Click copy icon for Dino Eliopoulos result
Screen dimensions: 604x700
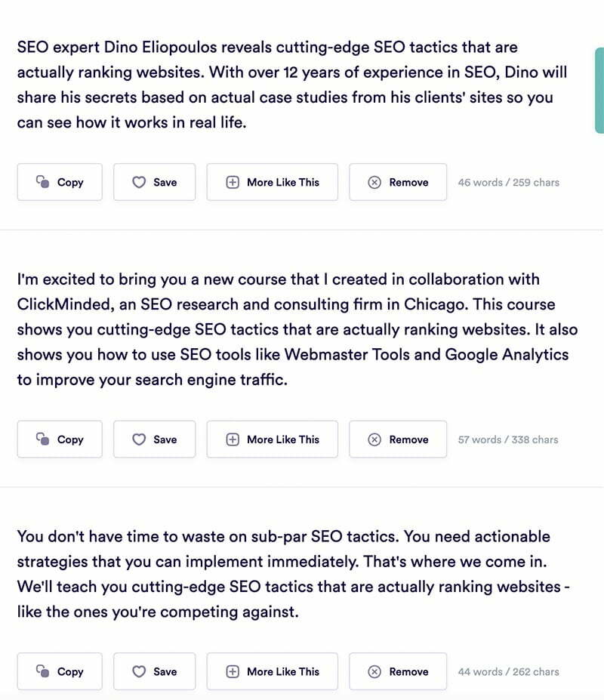(x=42, y=182)
